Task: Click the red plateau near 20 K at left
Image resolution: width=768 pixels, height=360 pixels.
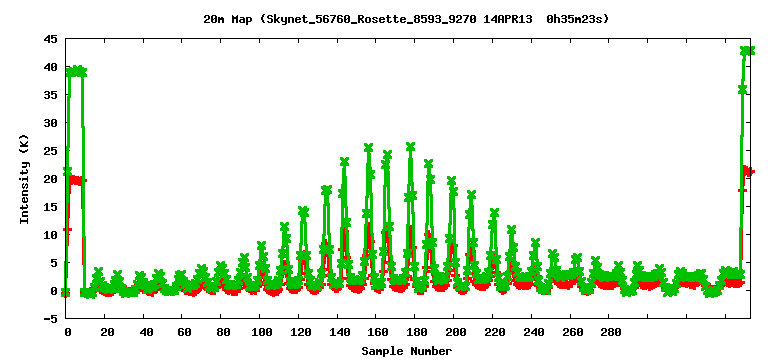Action: [77, 180]
